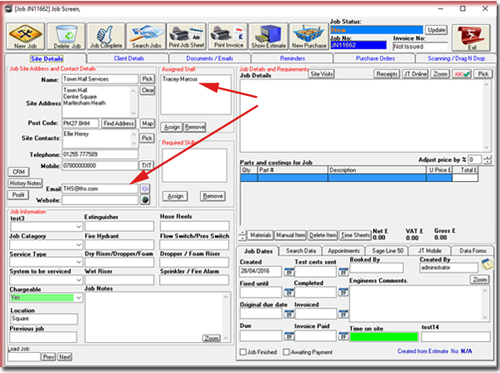The width and height of the screenshot is (500, 373).
Task: Open the Chargeable dropdown showing Yes
Action: click(x=78, y=298)
